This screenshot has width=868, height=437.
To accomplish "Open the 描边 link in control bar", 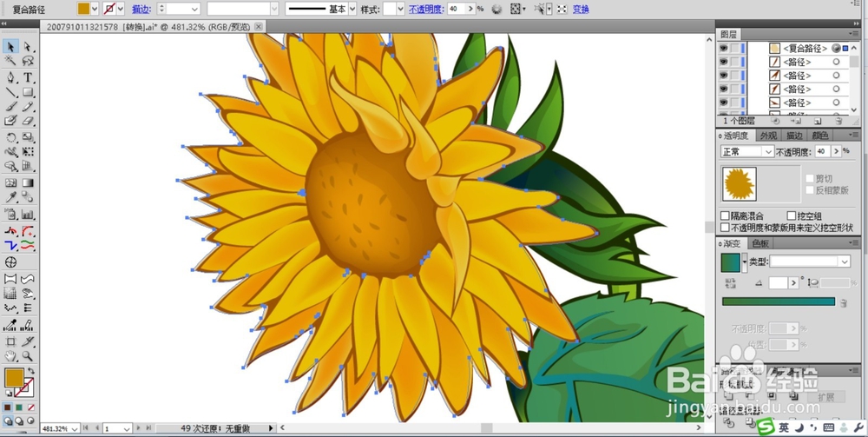I will click(x=141, y=9).
